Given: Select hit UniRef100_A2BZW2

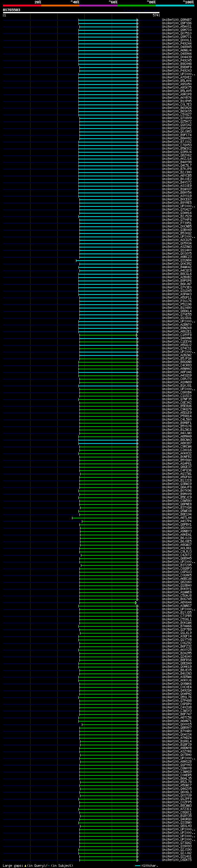Looking at the screenshot, I should (177, 355).
